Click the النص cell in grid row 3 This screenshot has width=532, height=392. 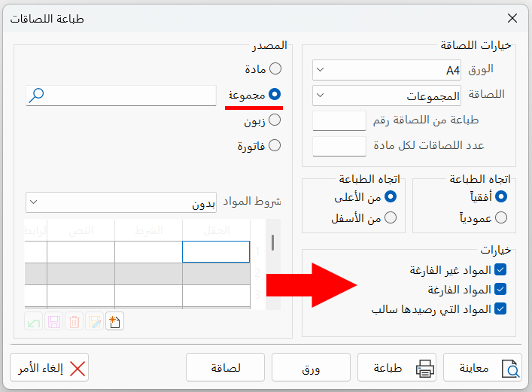(x=81, y=295)
